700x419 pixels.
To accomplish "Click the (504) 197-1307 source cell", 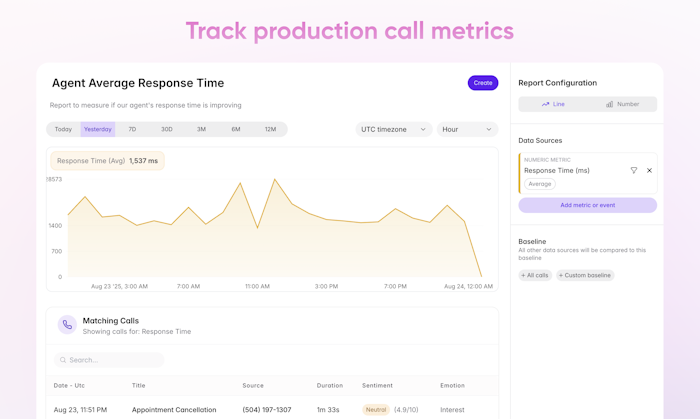I will (x=267, y=410).
